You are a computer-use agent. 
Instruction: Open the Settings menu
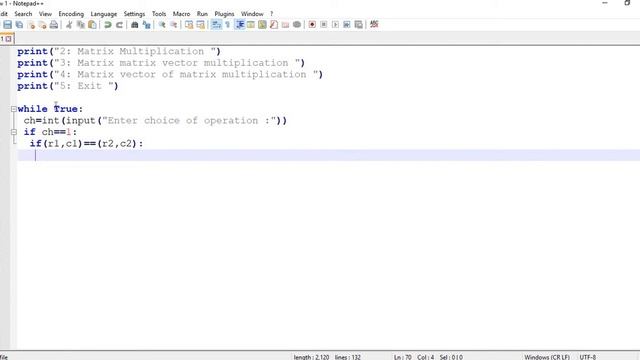(134, 14)
